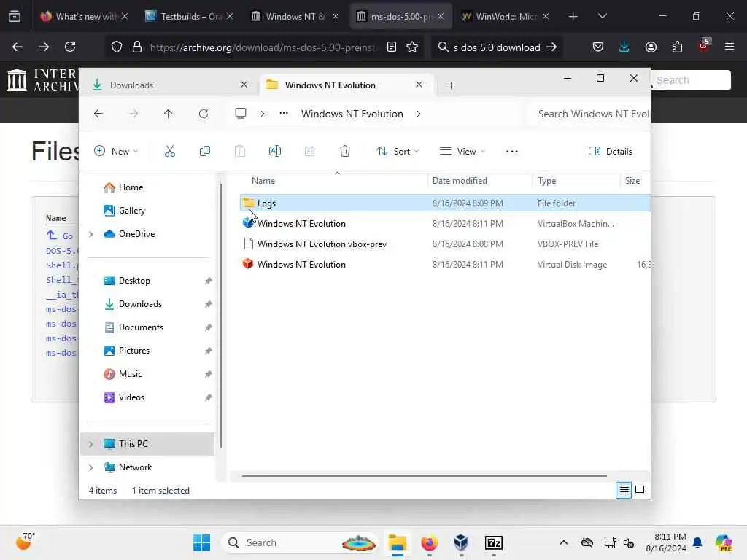The width and height of the screenshot is (747, 560).
Task: Open Firefox bookmark star icon
Action: (412, 47)
